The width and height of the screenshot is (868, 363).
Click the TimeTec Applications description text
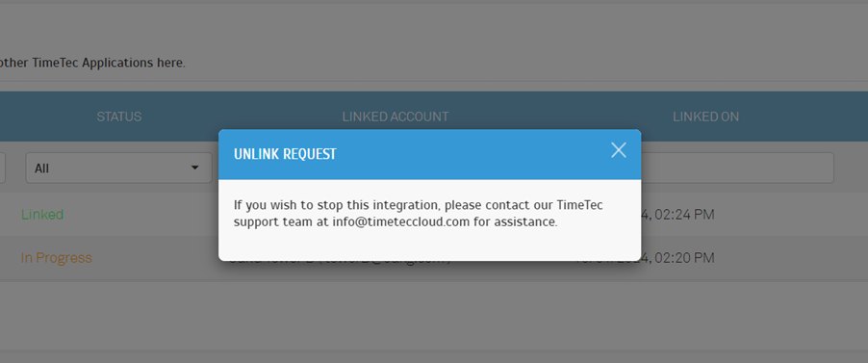pos(93,63)
